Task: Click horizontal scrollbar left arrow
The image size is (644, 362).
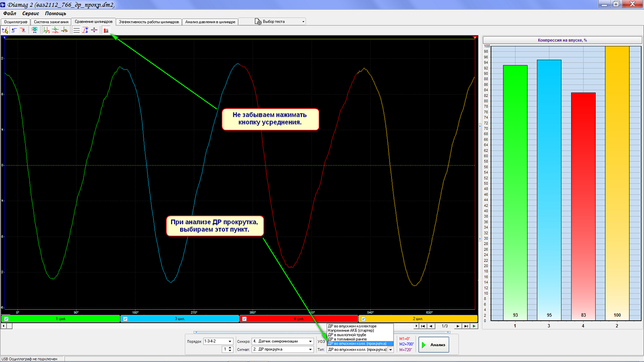Action: (x=4, y=326)
